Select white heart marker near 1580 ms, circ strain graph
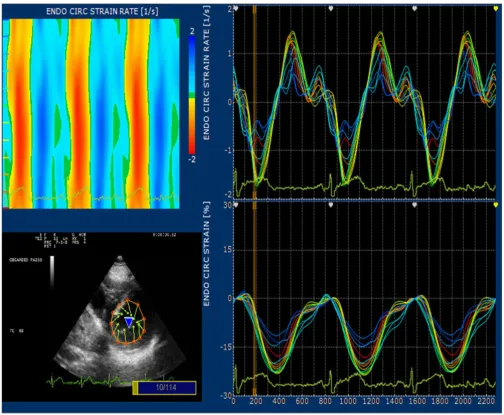The width and height of the screenshot is (504, 415). (414, 205)
